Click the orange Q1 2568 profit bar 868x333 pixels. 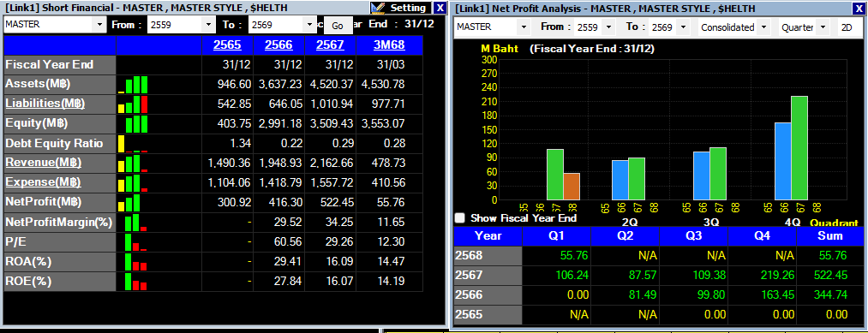tap(572, 187)
